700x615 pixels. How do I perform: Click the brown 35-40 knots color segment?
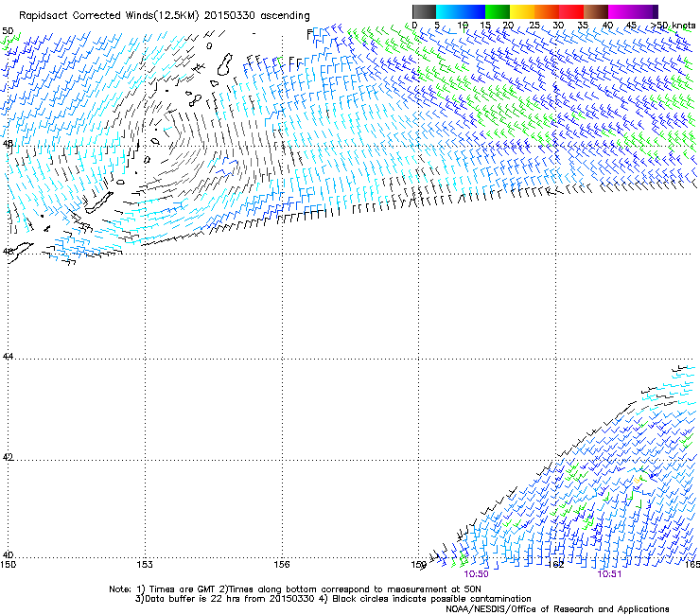tap(596, 11)
